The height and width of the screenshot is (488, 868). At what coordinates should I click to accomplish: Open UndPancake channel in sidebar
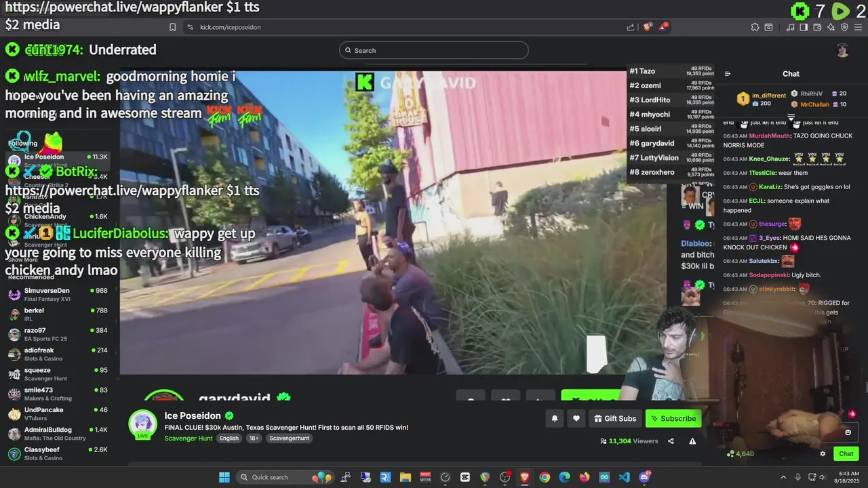[60, 413]
